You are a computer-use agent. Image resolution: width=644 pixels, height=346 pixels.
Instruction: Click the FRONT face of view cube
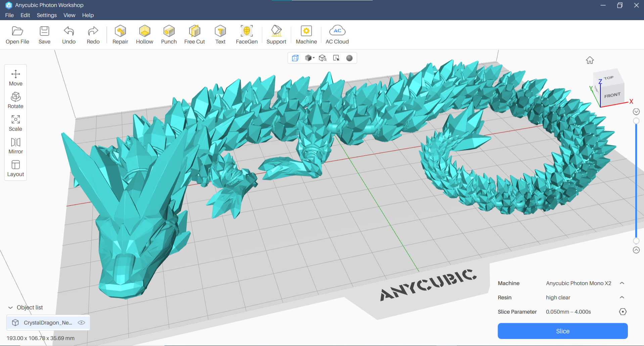[612, 95]
